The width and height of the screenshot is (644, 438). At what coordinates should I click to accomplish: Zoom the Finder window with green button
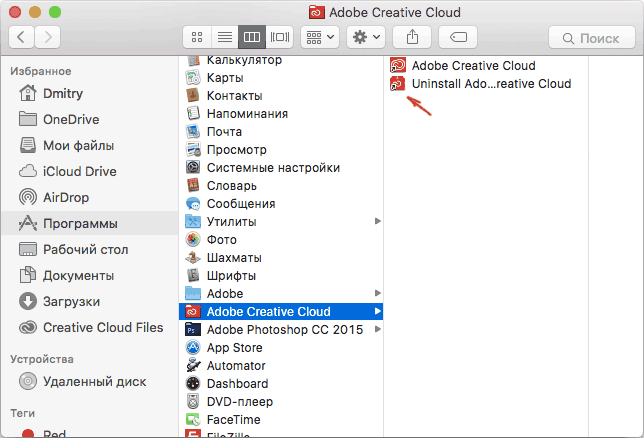pos(55,12)
